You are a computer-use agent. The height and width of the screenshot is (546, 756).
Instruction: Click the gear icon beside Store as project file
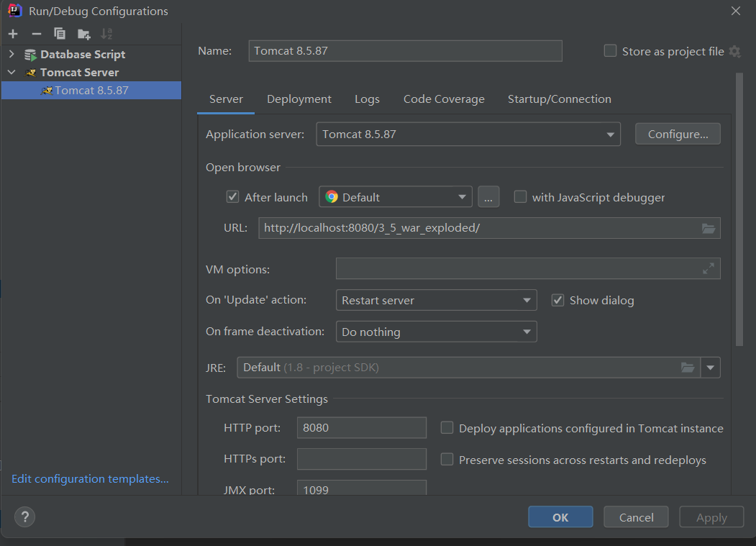pyautogui.click(x=734, y=51)
